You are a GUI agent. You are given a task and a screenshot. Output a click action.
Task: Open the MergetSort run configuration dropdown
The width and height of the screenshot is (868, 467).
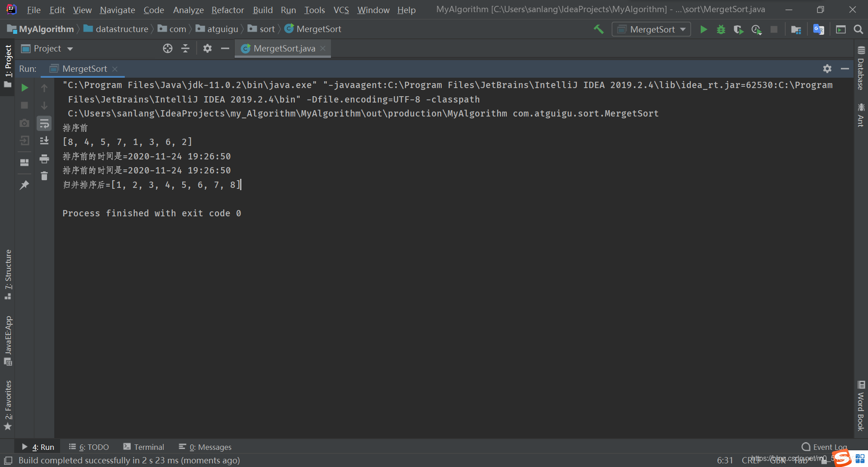(651, 29)
